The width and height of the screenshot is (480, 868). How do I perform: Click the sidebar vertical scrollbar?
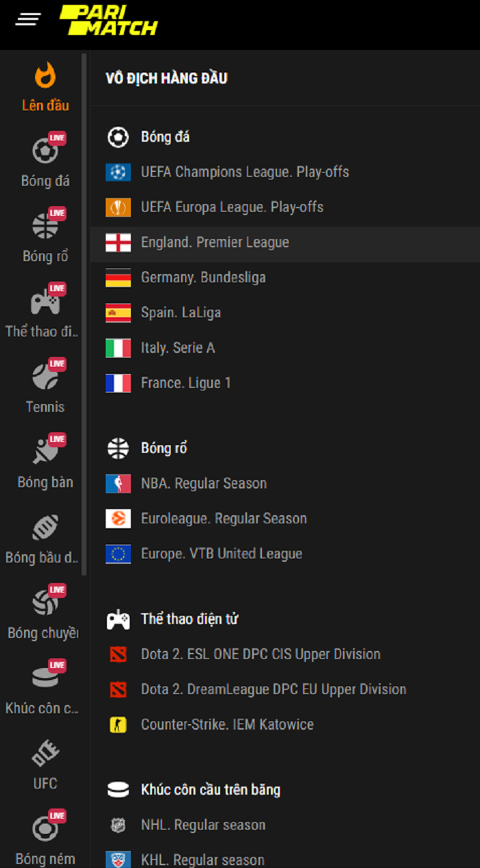[84, 315]
